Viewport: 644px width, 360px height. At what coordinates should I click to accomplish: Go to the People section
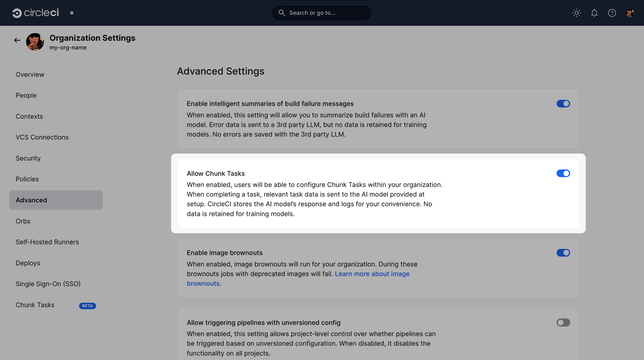26,95
